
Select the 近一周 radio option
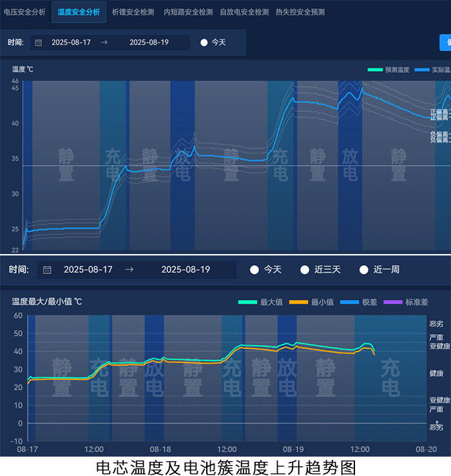click(364, 270)
